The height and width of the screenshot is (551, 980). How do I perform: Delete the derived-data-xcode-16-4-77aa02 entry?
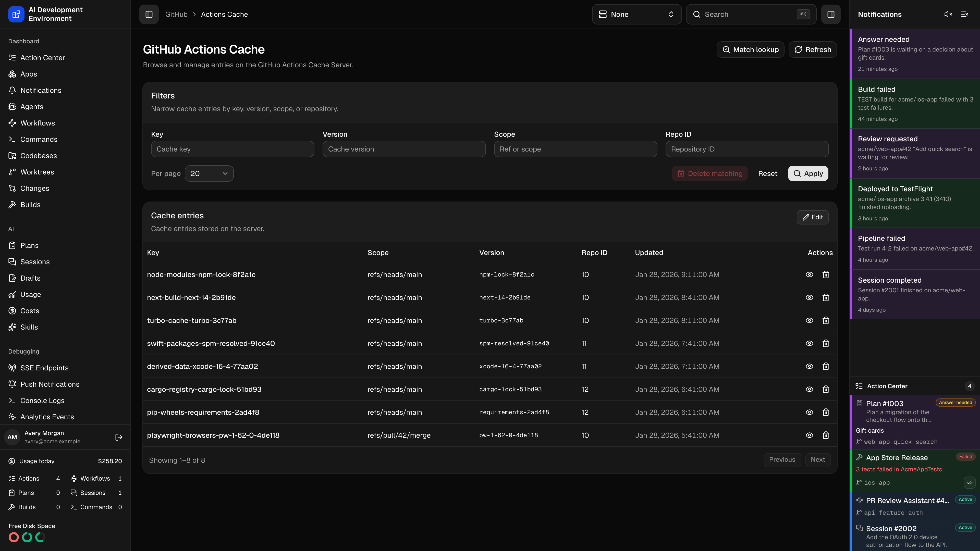[826, 366]
